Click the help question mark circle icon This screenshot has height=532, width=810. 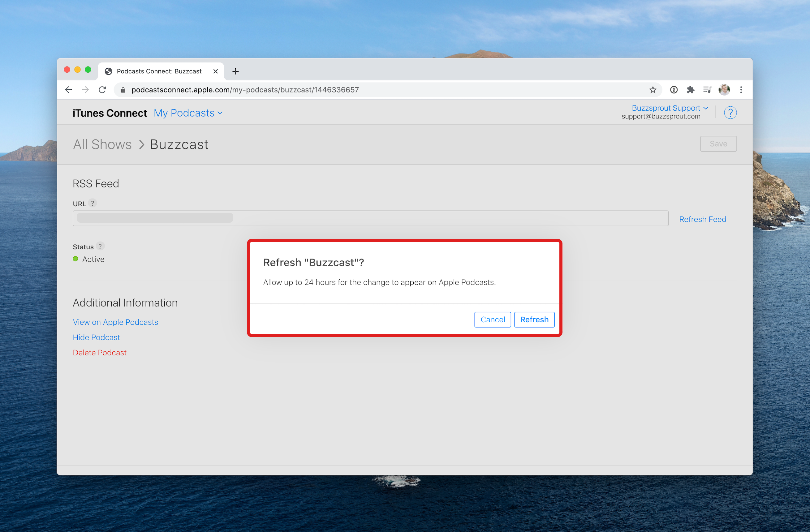pyautogui.click(x=730, y=113)
